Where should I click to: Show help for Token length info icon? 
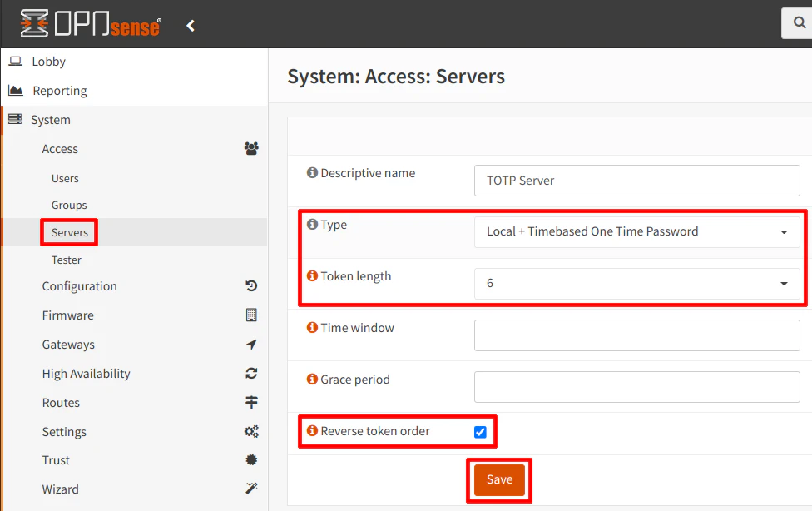pyautogui.click(x=312, y=275)
